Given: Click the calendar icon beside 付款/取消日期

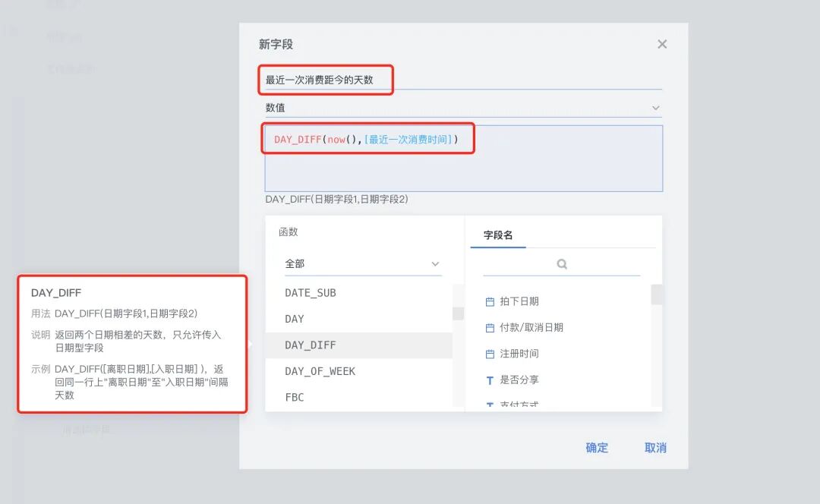Looking at the screenshot, I should point(490,327).
